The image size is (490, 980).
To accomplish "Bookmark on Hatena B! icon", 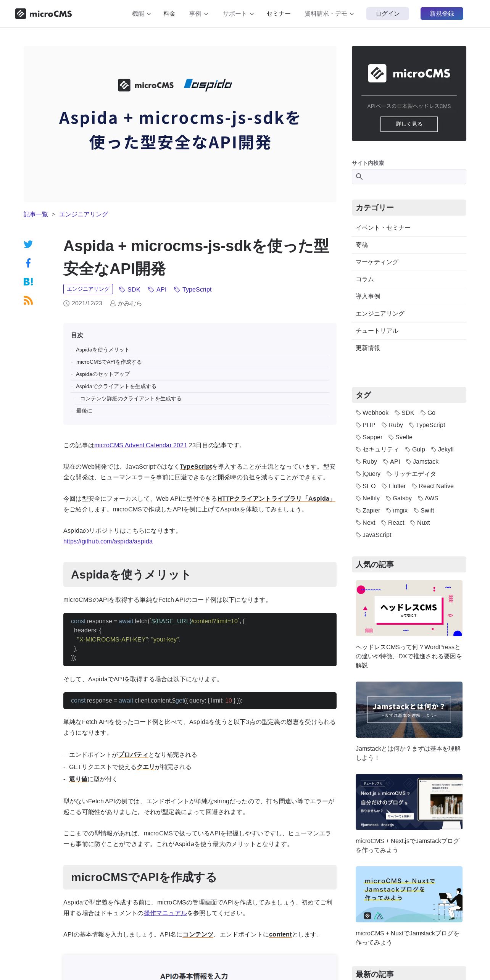I will tap(28, 282).
